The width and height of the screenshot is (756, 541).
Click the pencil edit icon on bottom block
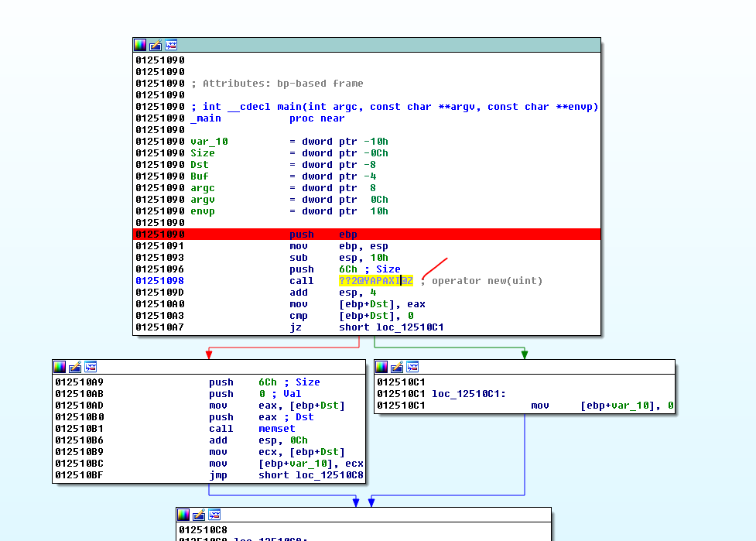(x=199, y=515)
